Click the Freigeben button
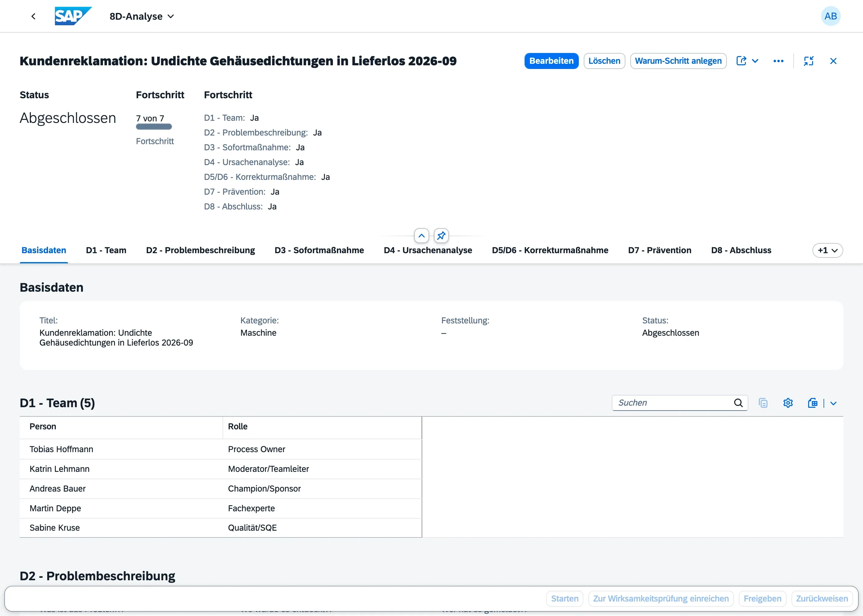The image size is (863, 616). [x=762, y=598]
